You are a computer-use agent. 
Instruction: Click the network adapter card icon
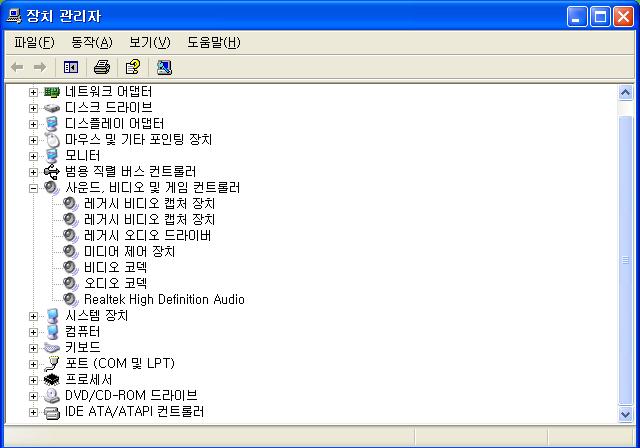[52, 92]
